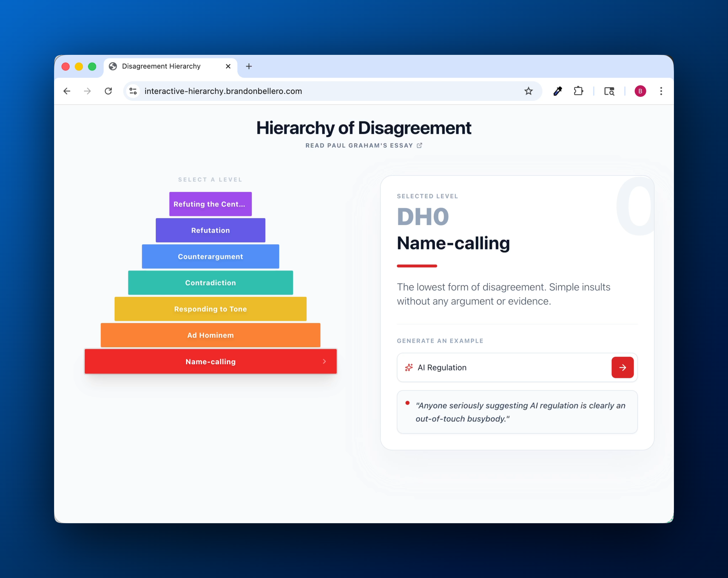The image size is (728, 578).
Task: Click the red divider under Name-calling heading
Action: click(417, 266)
